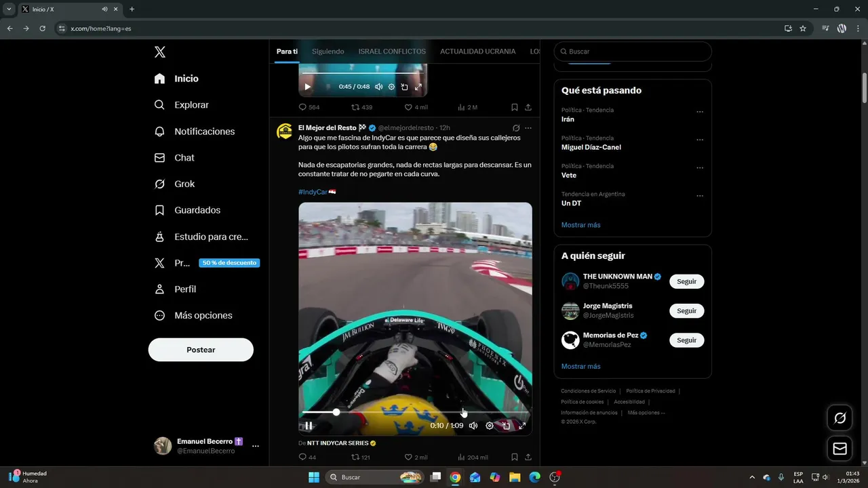This screenshot has height=488, width=868.
Task: Mute the upper video at 0:45 / 0:48
Action: [x=378, y=87]
